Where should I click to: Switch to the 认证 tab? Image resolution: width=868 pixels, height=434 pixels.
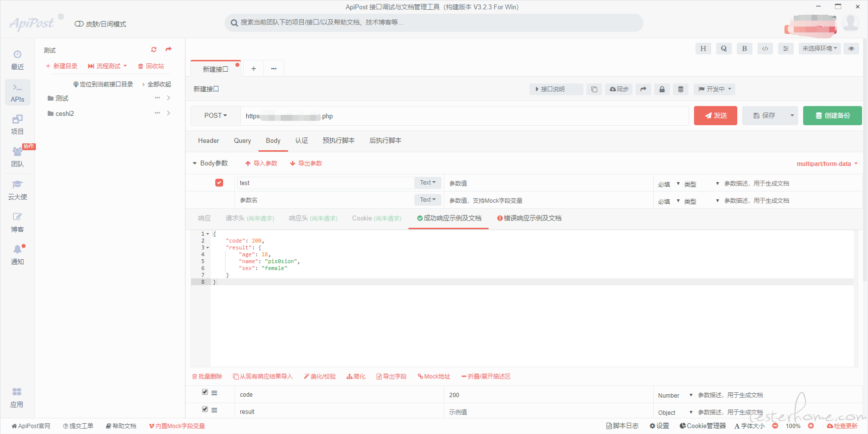[302, 141]
